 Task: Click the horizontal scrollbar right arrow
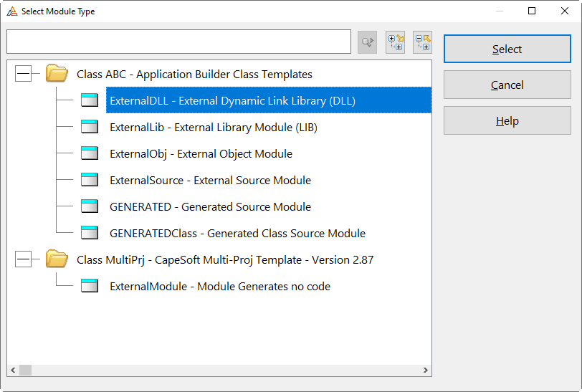426,371
